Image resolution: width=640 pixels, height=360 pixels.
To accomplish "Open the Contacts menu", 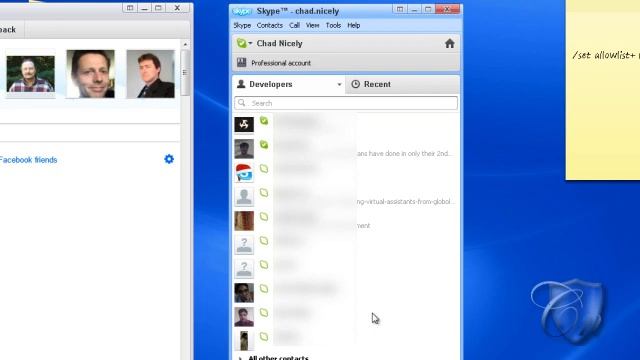I will point(269,25).
